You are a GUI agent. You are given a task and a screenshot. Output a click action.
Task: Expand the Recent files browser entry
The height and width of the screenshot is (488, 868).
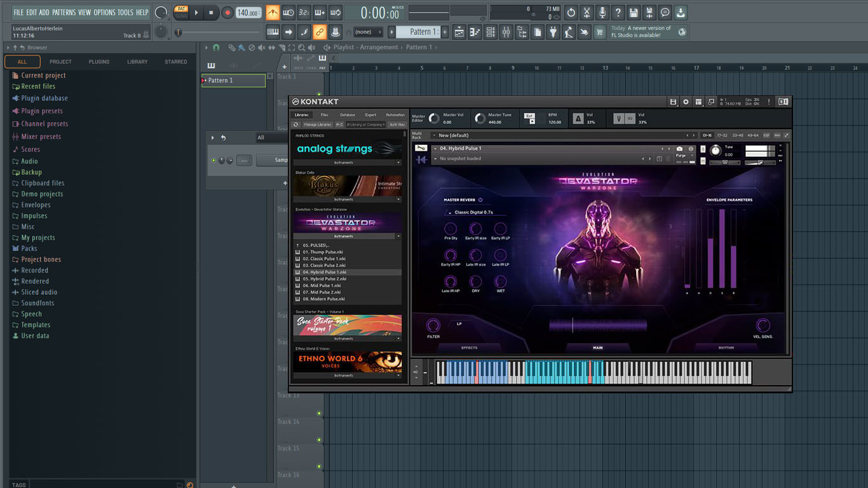click(x=38, y=86)
